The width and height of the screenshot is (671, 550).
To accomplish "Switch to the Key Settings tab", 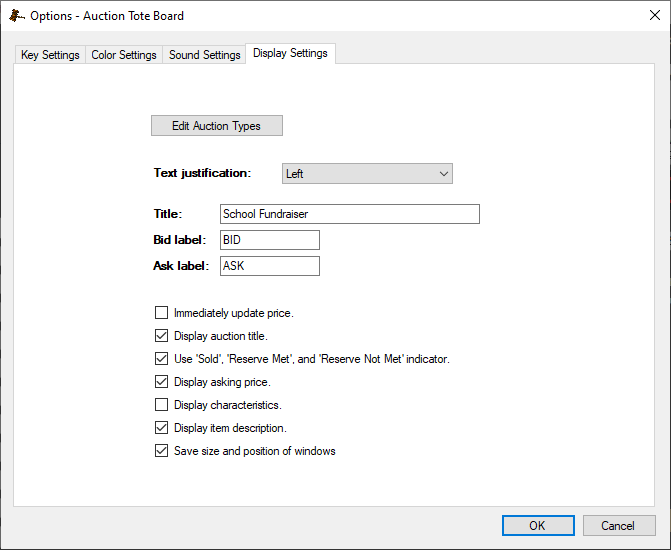I will tap(50, 55).
